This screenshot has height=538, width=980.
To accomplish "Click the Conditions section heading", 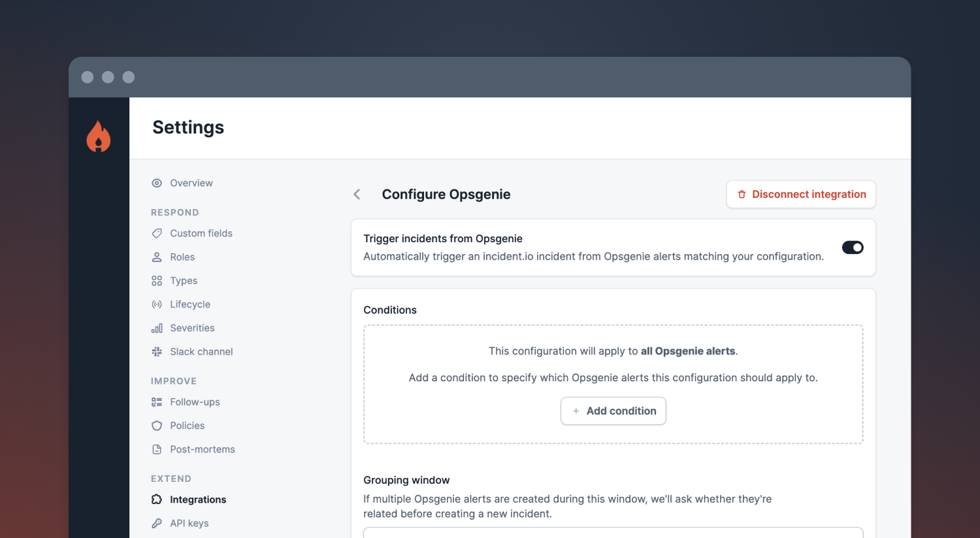I will tap(390, 310).
